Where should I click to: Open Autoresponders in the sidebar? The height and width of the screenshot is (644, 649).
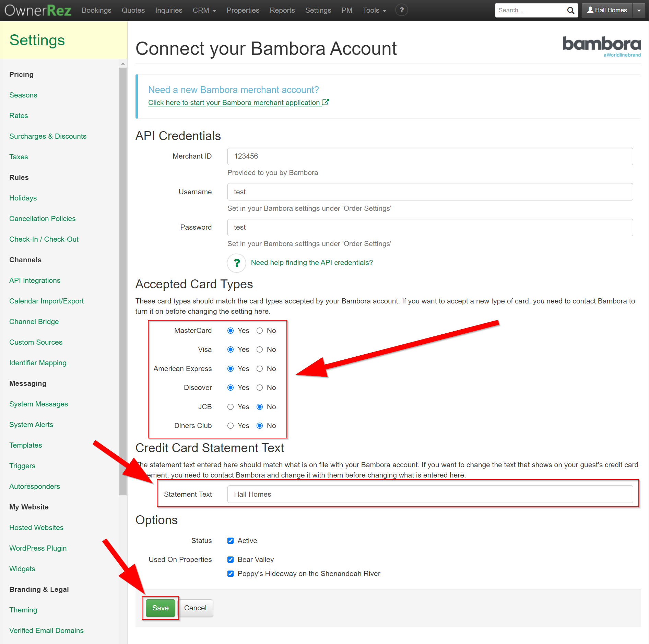click(35, 486)
